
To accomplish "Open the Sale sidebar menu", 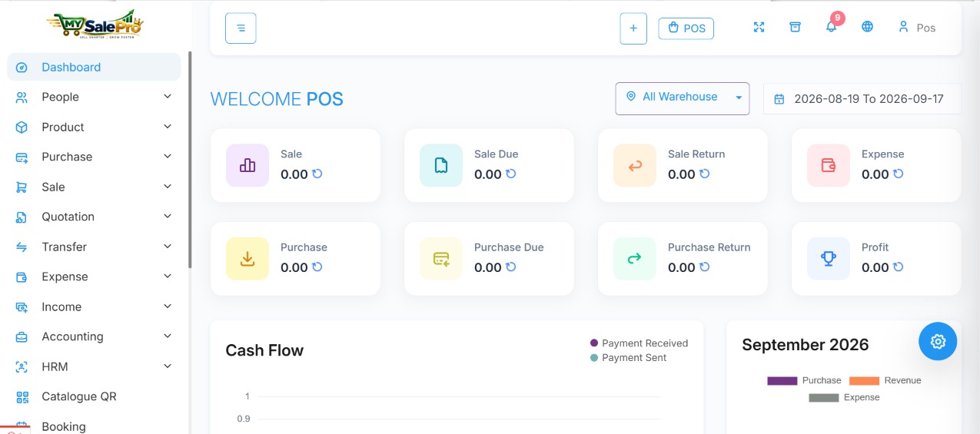I will pos(94,187).
